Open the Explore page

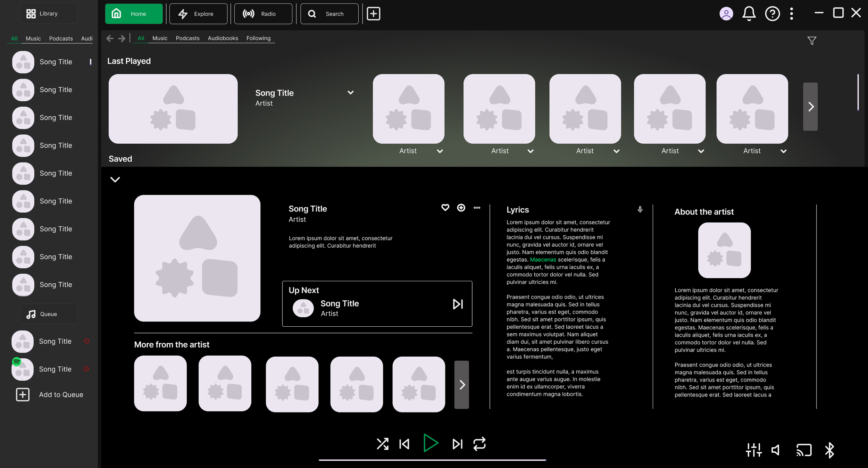tap(198, 14)
